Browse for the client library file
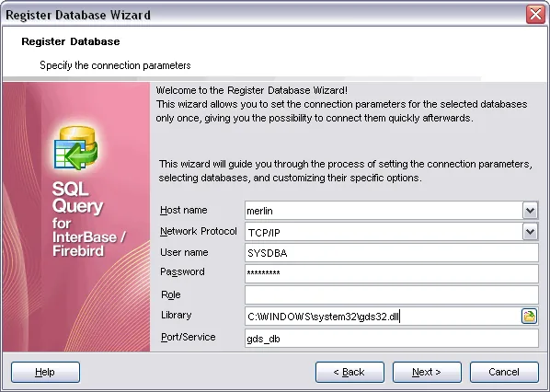Viewport: 550px width, 392px height. click(x=529, y=316)
